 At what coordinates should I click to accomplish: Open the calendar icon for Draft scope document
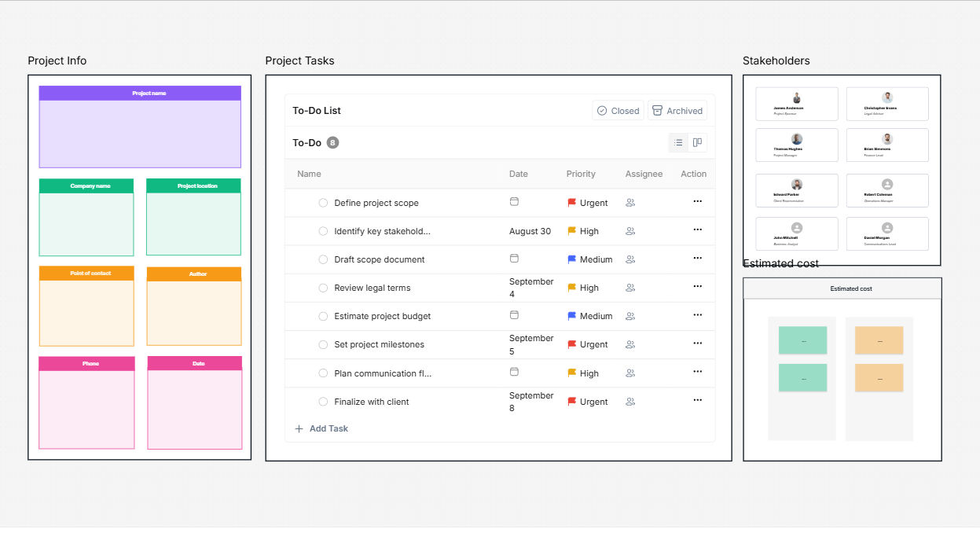click(514, 258)
